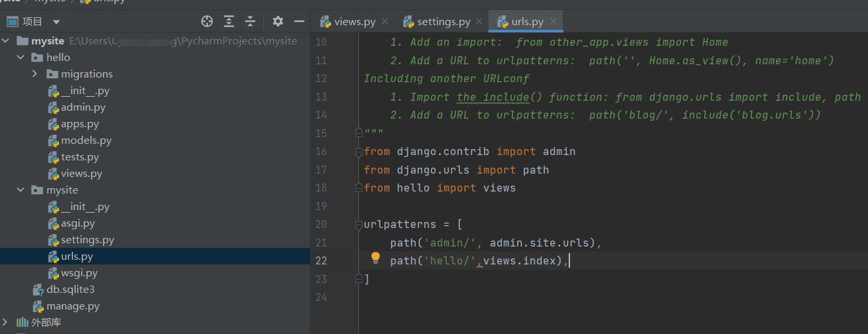Click the 项目 panel window icon
Image resolution: width=868 pixels, height=334 pixels.
click(x=12, y=22)
